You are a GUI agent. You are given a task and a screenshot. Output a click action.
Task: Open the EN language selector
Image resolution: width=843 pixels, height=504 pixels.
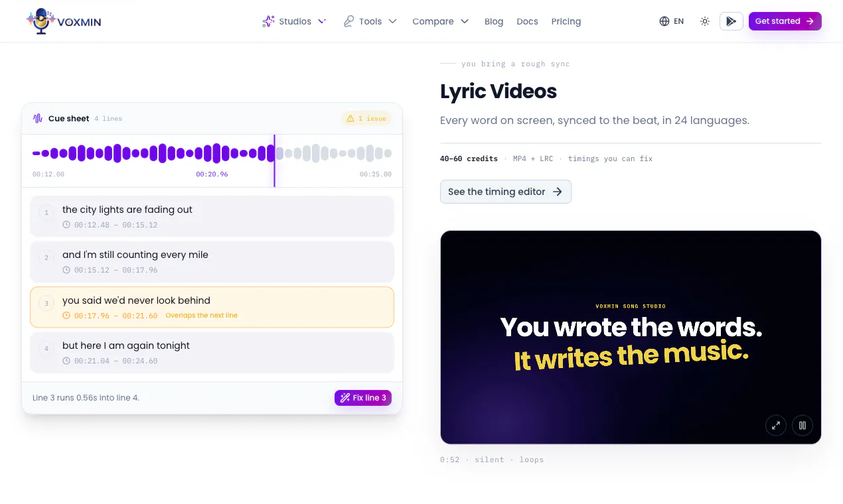pyautogui.click(x=672, y=21)
